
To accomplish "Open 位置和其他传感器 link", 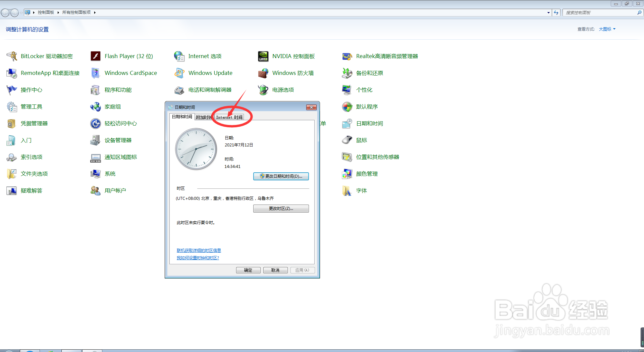I will point(377,157).
